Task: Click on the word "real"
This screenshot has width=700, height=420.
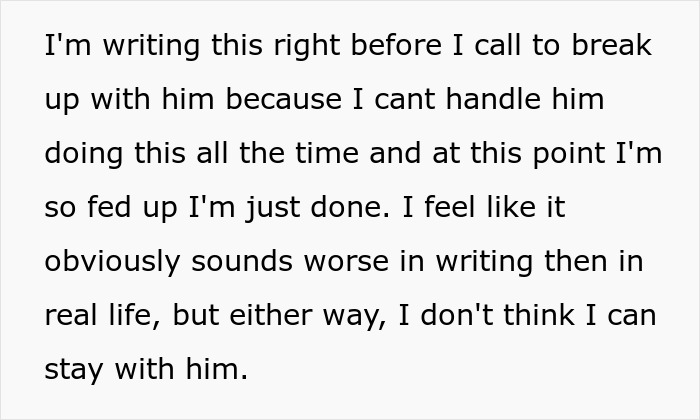Action: [72, 315]
